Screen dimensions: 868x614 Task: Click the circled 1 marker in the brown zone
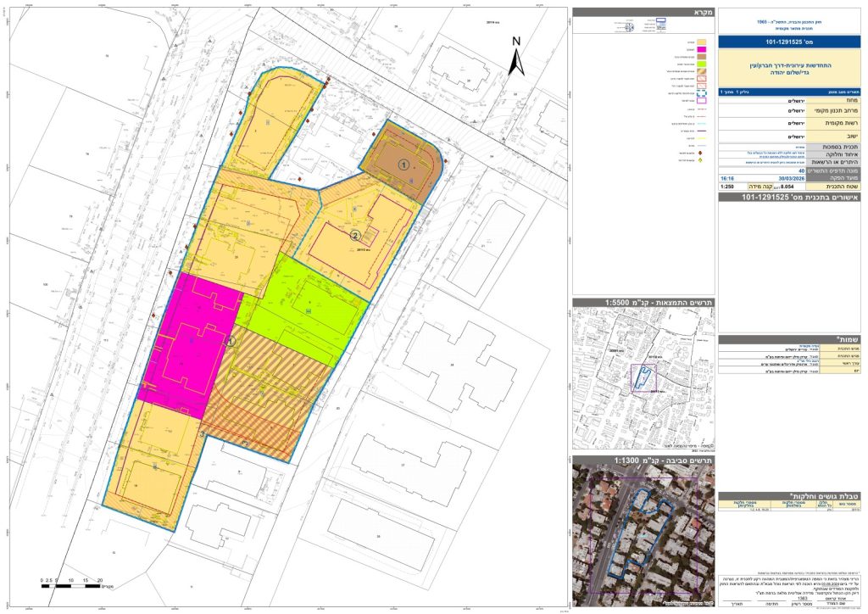tap(404, 165)
